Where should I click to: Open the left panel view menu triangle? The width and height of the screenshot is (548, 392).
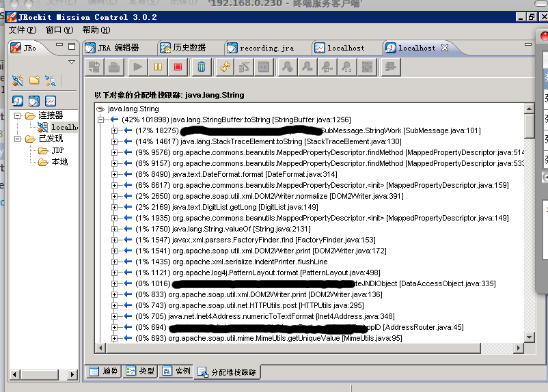[72, 62]
